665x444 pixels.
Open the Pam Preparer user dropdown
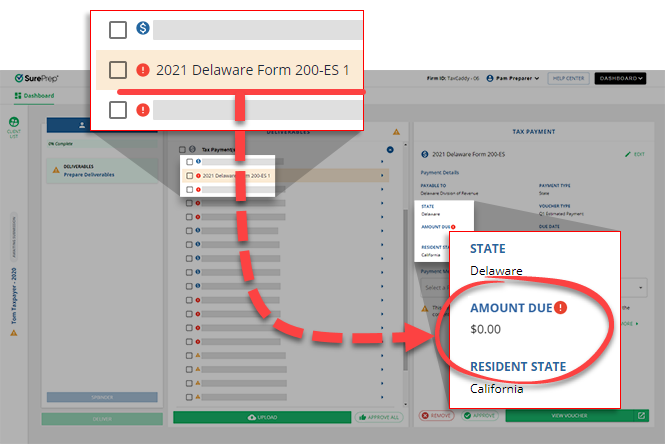(x=513, y=78)
